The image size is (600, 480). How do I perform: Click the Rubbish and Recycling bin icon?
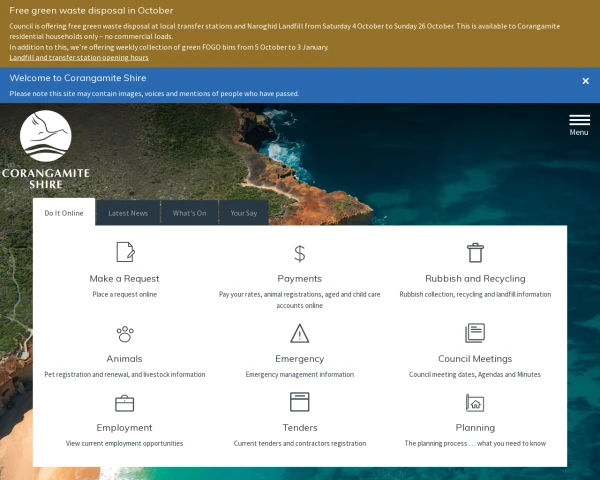(475, 252)
